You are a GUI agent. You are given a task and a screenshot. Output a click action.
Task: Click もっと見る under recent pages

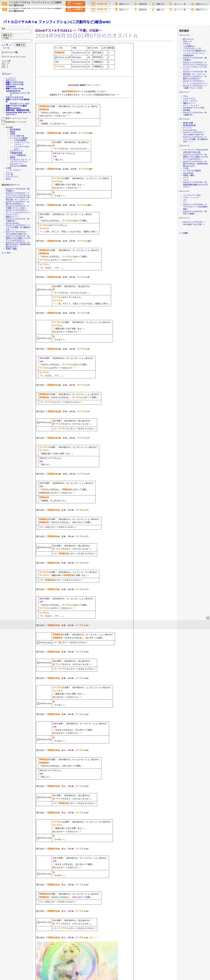point(6,253)
